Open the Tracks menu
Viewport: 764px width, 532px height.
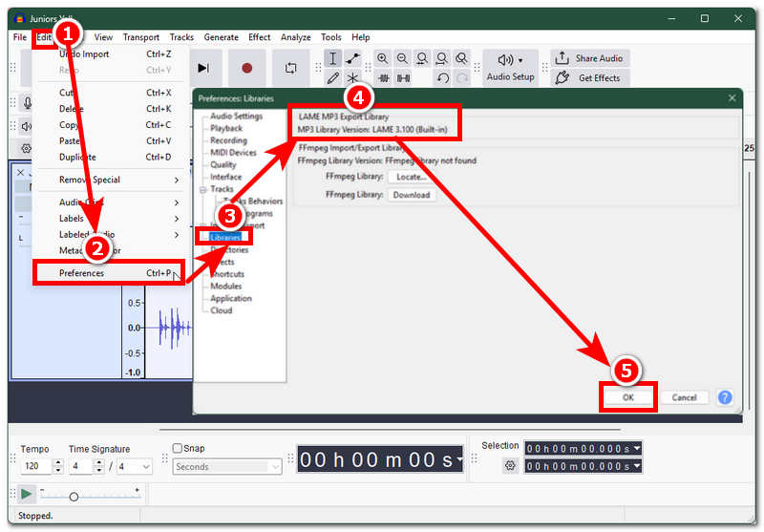coord(181,37)
